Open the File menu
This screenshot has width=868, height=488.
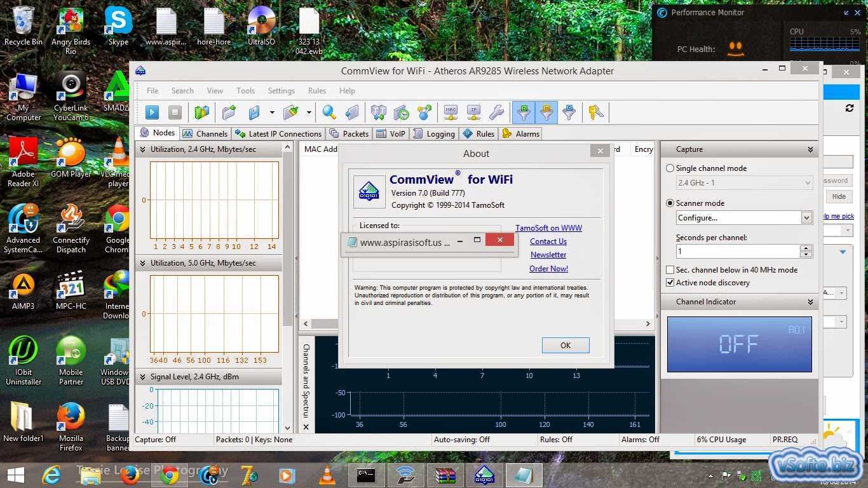click(x=153, y=91)
